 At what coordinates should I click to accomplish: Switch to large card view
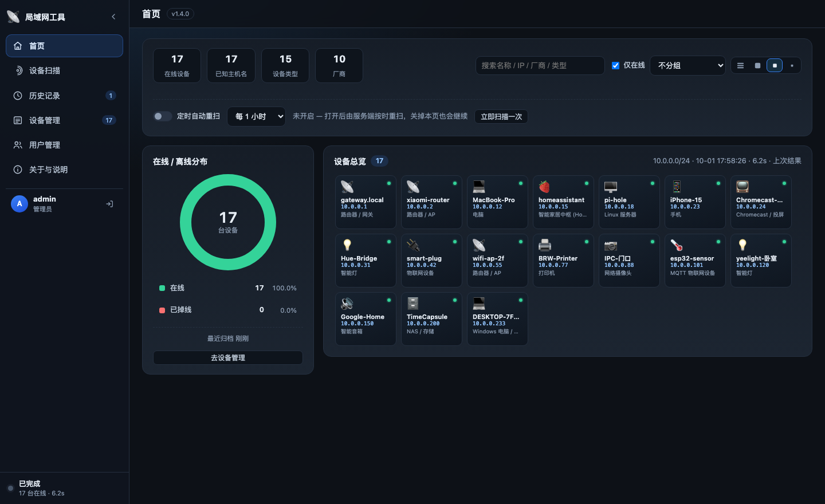pyautogui.click(x=757, y=65)
